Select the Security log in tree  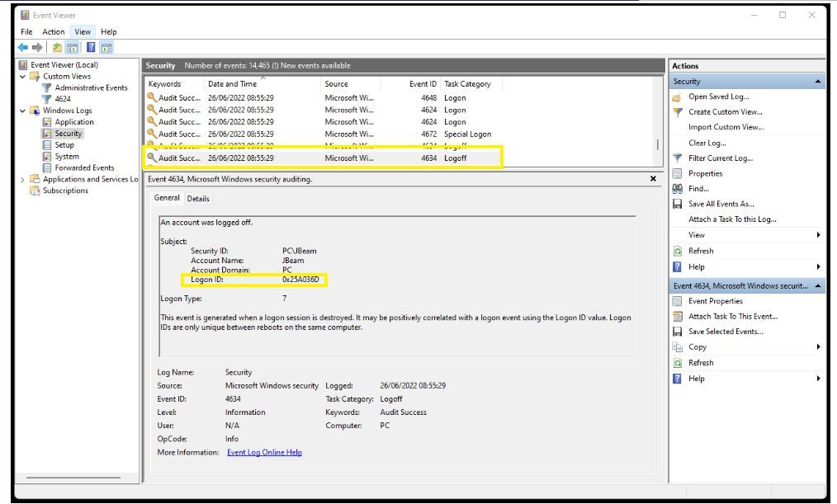click(68, 134)
